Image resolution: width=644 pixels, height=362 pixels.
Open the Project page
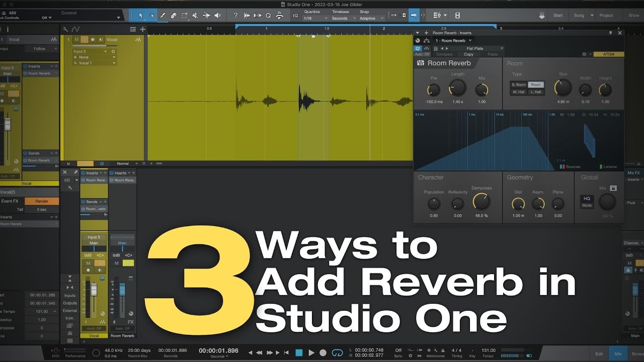(606, 15)
